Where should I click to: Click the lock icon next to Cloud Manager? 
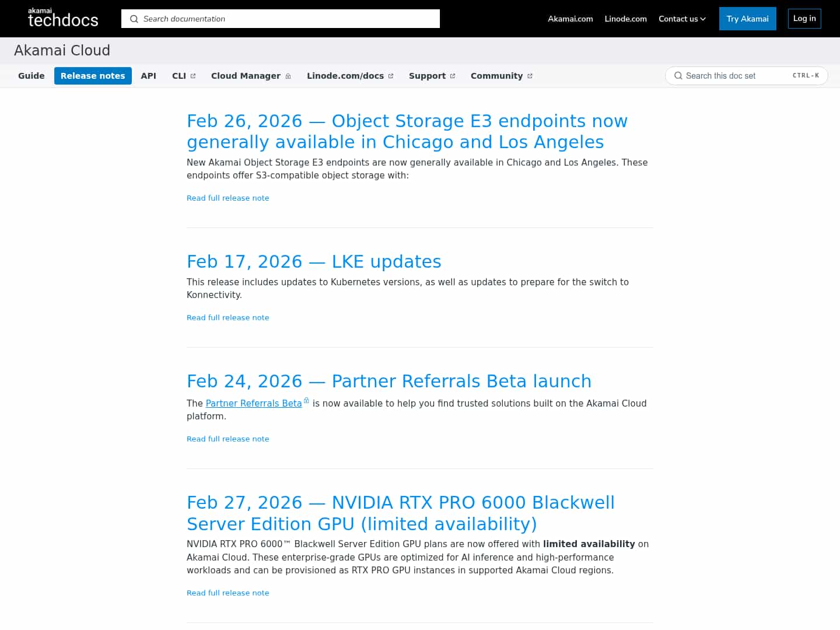pyautogui.click(x=288, y=76)
